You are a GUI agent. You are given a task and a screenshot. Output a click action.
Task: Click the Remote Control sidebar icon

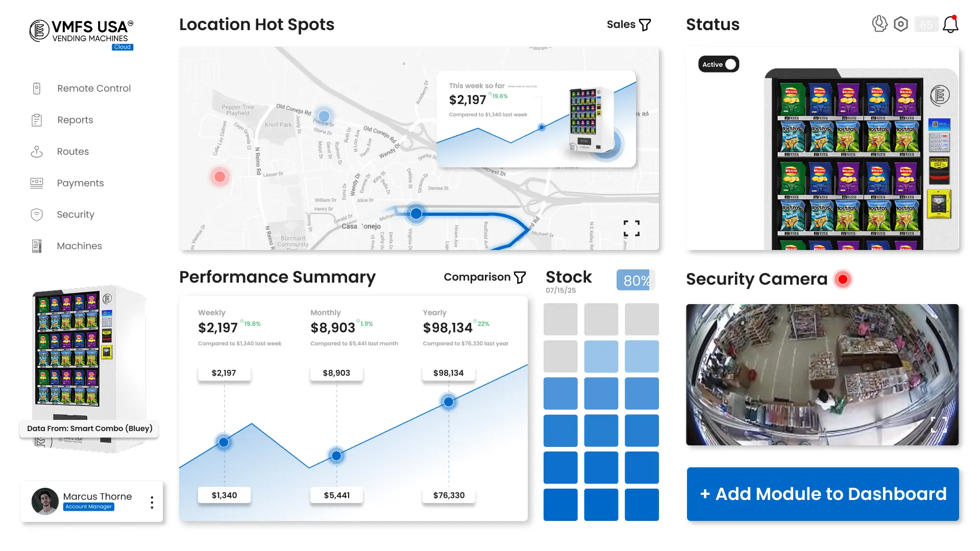[37, 88]
